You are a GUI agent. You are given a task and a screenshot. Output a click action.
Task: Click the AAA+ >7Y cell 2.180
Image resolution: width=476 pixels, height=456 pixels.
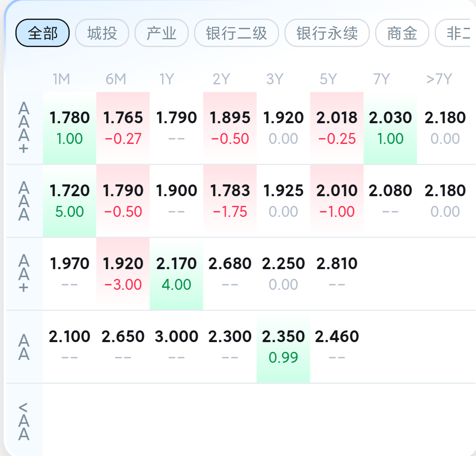click(x=445, y=128)
